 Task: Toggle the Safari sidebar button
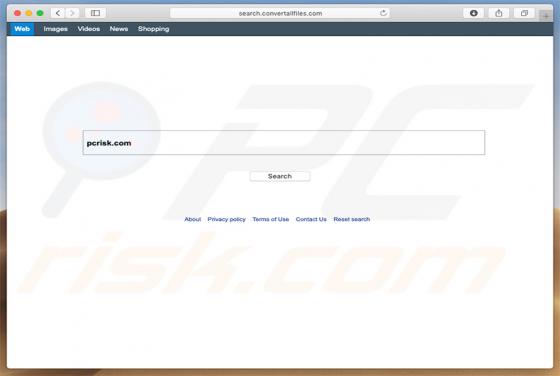coord(95,13)
